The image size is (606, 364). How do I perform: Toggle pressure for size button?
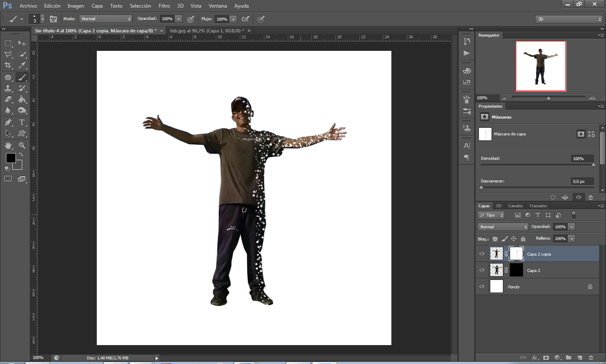click(x=261, y=19)
